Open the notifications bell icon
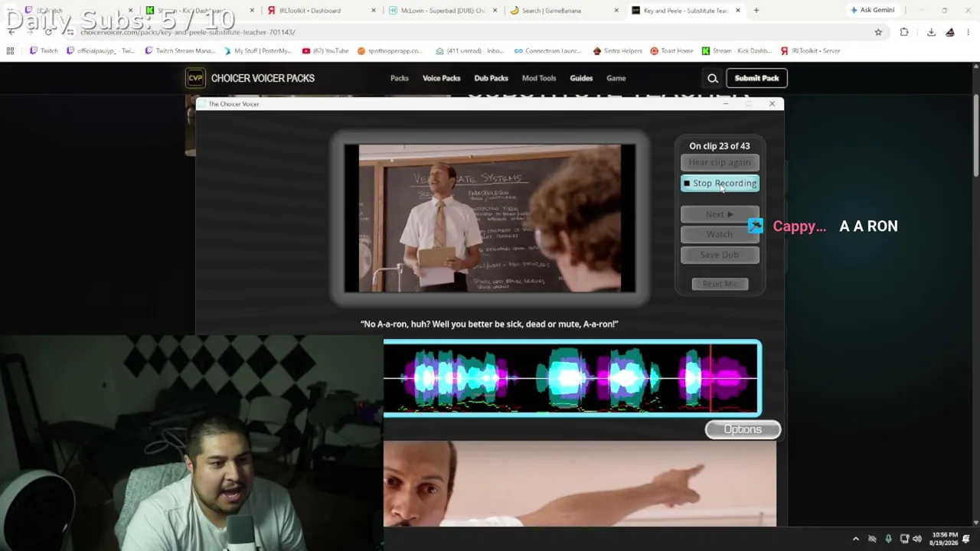 tap(966, 539)
